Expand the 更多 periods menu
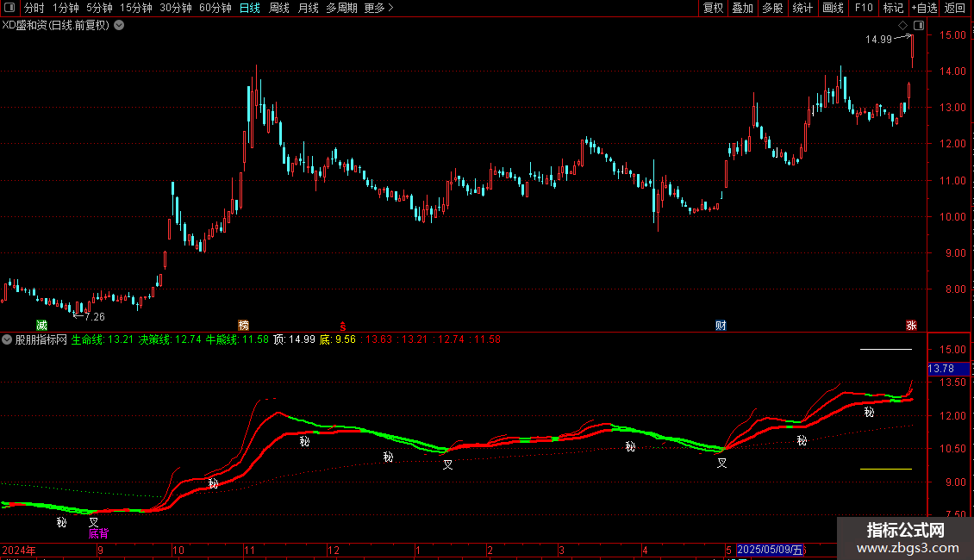The width and height of the screenshot is (974, 560). pos(378,8)
